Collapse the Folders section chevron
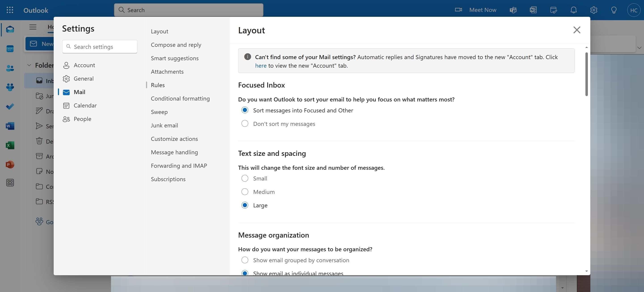644x292 pixels. [x=29, y=65]
